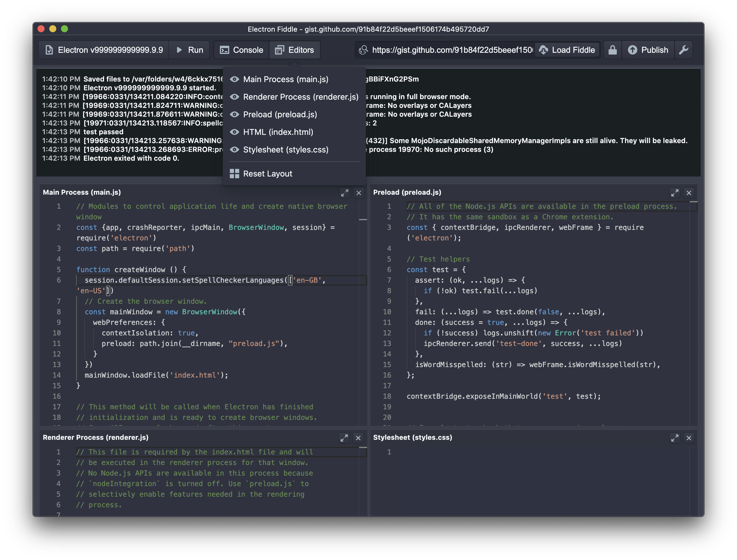Maximize the Main Process editor panel

[345, 193]
